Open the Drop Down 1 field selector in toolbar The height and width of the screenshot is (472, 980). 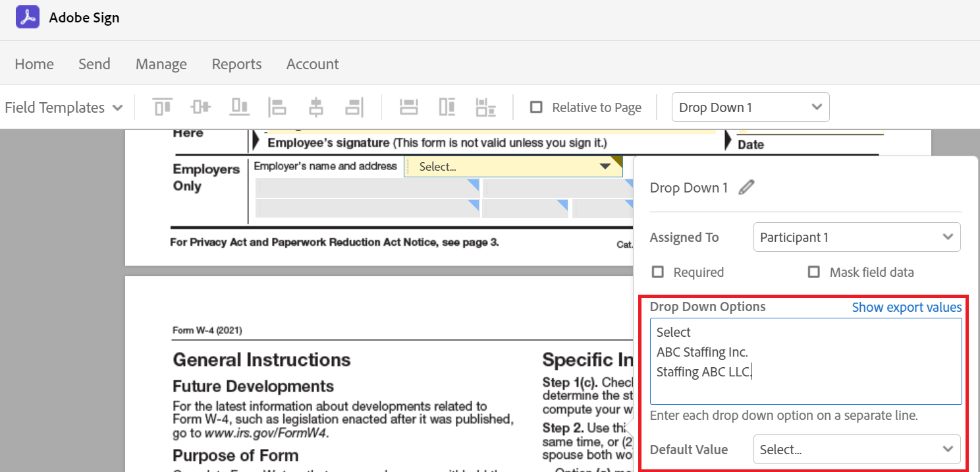(x=750, y=107)
